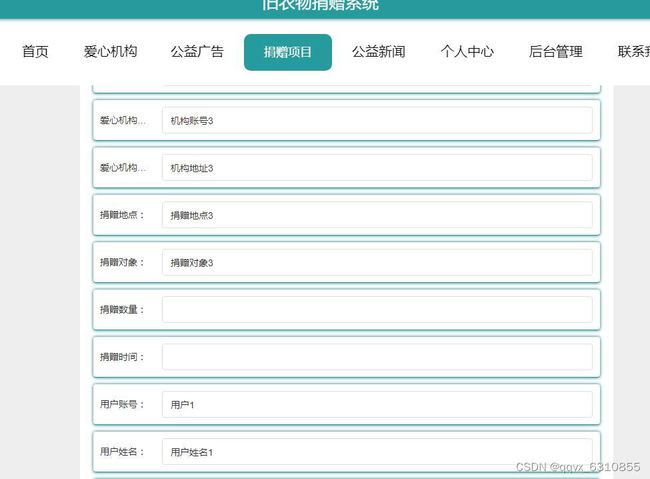Focus the 捐赠对象 input field
The height and width of the screenshot is (479, 650).
(x=377, y=262)
